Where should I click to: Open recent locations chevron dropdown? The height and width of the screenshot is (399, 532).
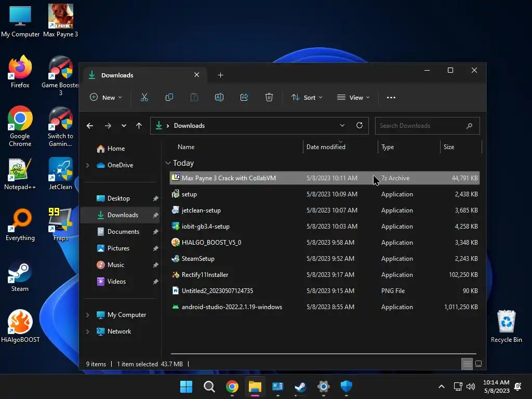click(124, 126)
